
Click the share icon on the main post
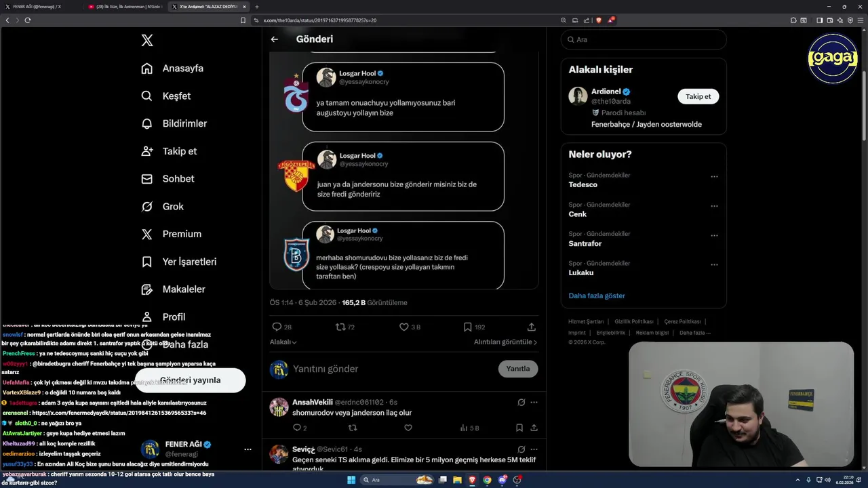(x=532, y=327)
